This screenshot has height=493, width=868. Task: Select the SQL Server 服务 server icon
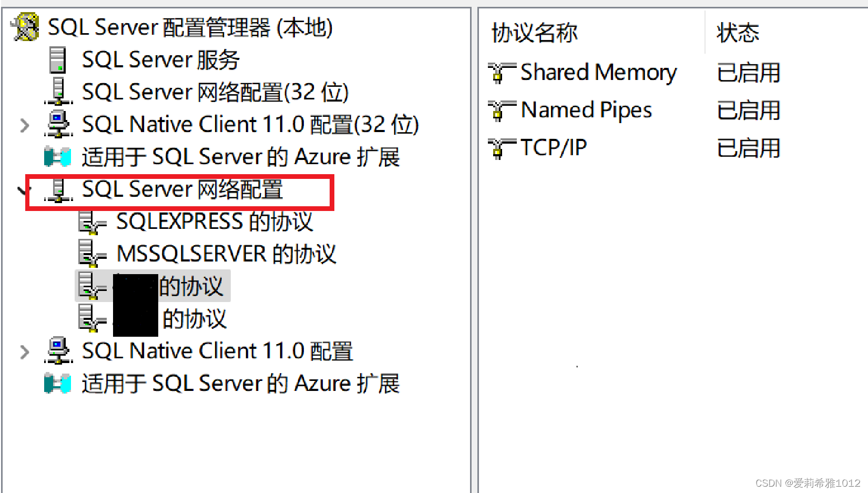[x=58, y=59]
